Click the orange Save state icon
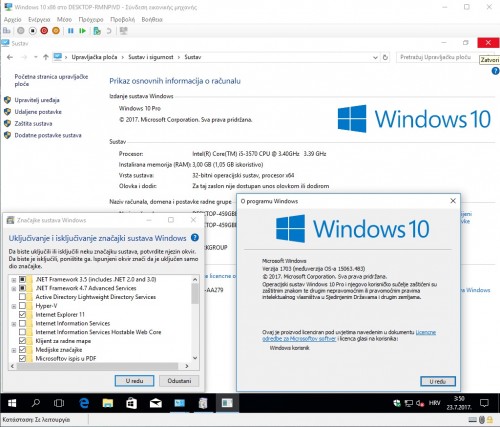This screenshot has width=500, height=427. click(x=56, y=31)
